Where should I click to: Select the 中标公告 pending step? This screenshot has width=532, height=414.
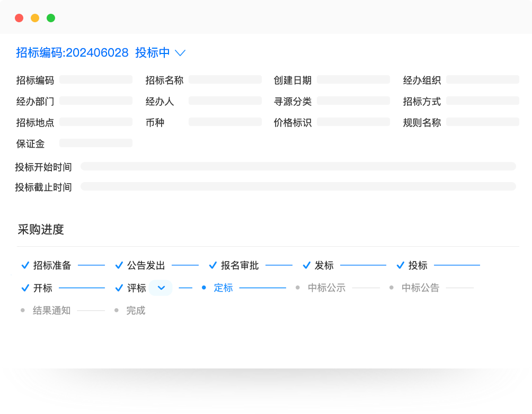click(x=420, y=288)
